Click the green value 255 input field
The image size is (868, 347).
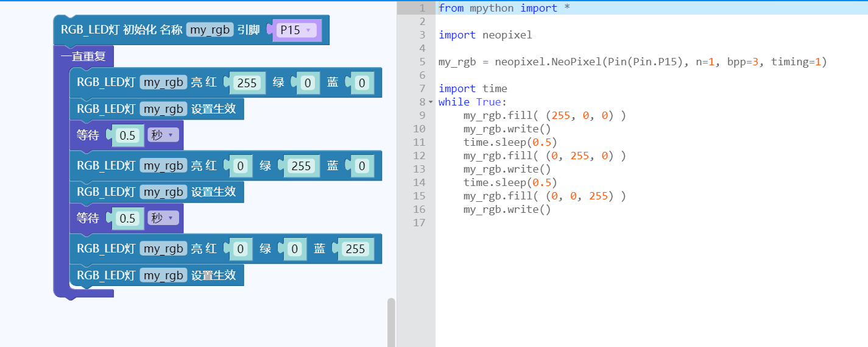click(301, 166)
